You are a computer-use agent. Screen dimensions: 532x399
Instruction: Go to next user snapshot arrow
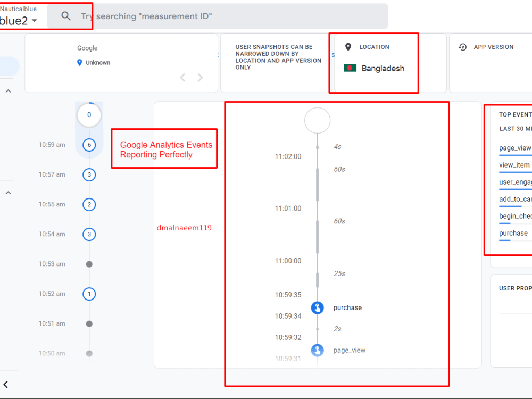pyautogui.click(x=201, y=77)
